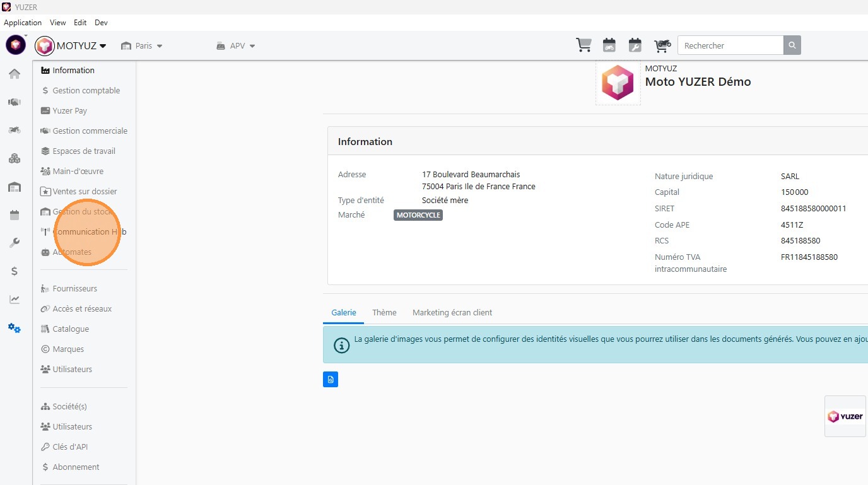Open the handshake sales icon in the left rail
Image resolution: width=868 pixels, height=485 pixels.
click(x=15, y=102)
